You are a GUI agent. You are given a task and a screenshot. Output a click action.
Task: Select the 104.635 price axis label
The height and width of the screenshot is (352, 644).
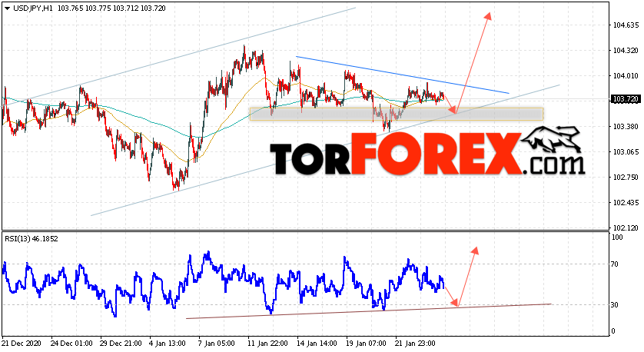tap(625, 25)
